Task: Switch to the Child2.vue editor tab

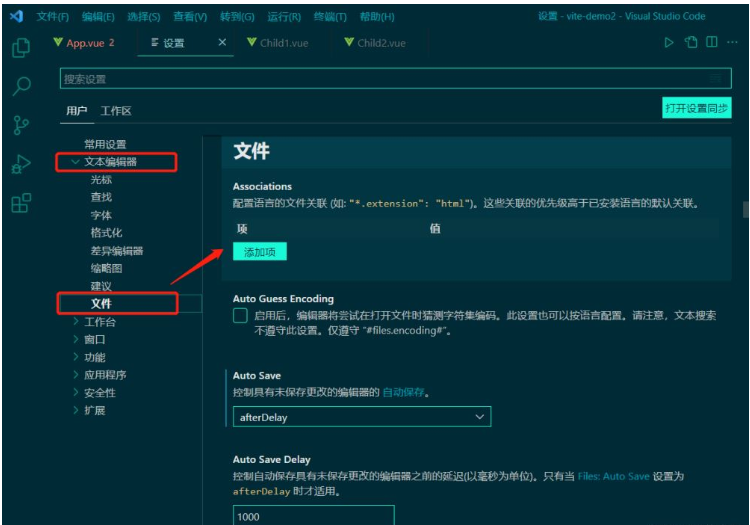Action: point(375,43)
